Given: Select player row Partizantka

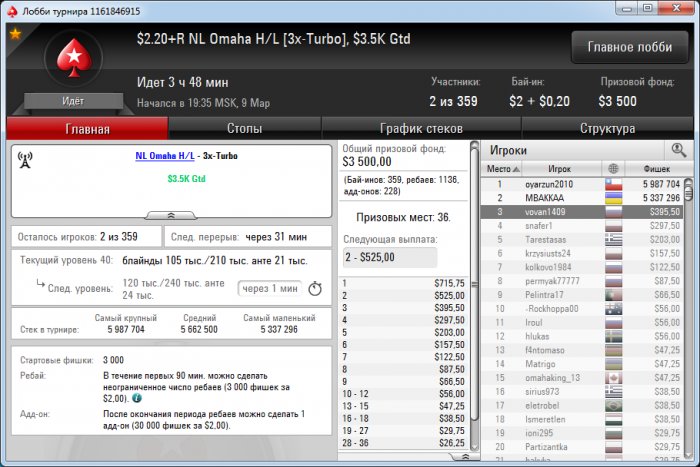Looking at the screenshot, I should tap(582, 447).
